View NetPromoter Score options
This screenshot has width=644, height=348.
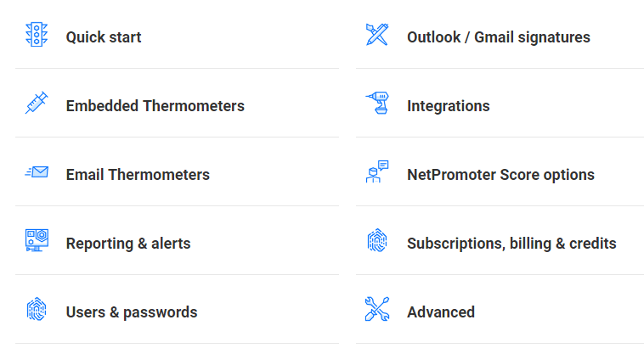point(500,175)
